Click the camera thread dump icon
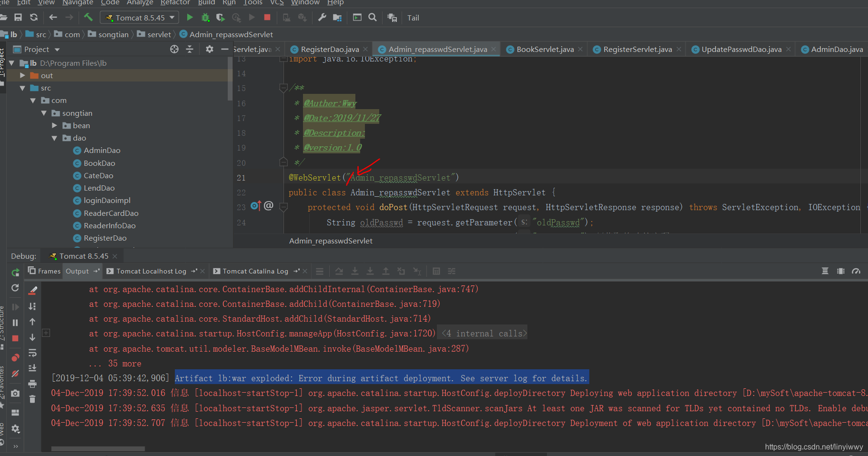The height and width of the screenshot is (456, 868). pos(15,393)
